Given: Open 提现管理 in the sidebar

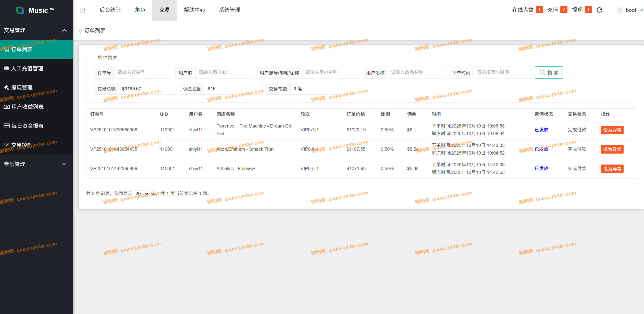Looking at the screenshot, I should (22, 87).
